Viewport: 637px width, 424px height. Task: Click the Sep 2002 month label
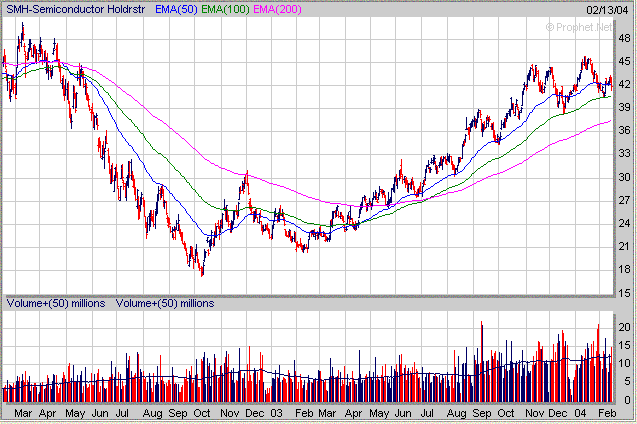(178, 414)
